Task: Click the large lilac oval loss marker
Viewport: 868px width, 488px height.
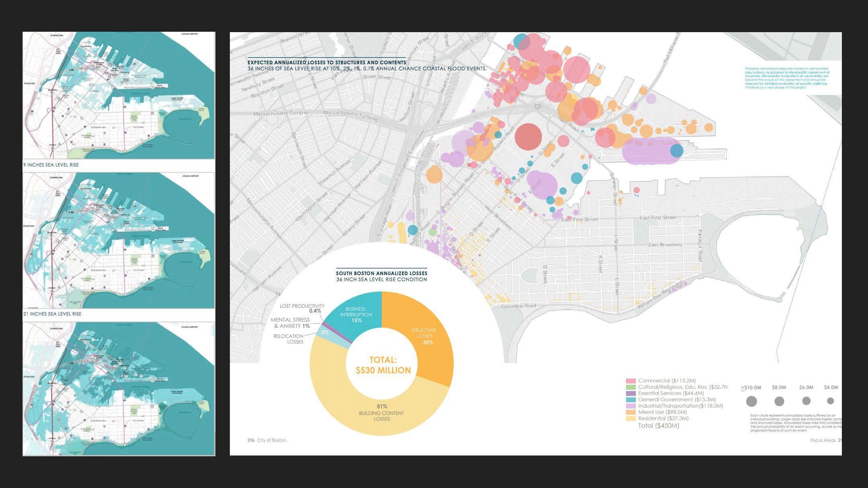Action: pos(651,151)
